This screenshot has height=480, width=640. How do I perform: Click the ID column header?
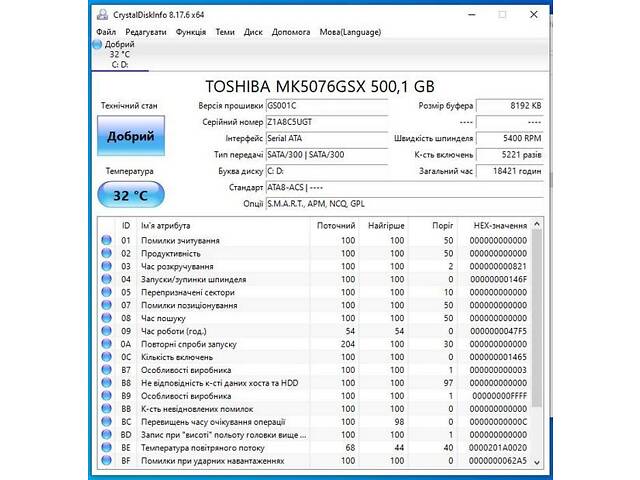[x=126, y=225]
